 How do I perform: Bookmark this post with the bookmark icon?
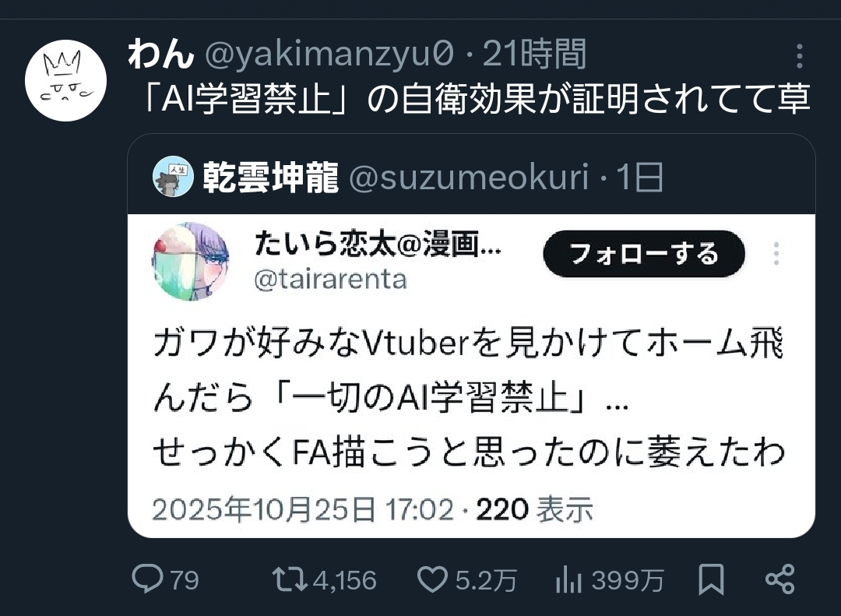(711, 579)
